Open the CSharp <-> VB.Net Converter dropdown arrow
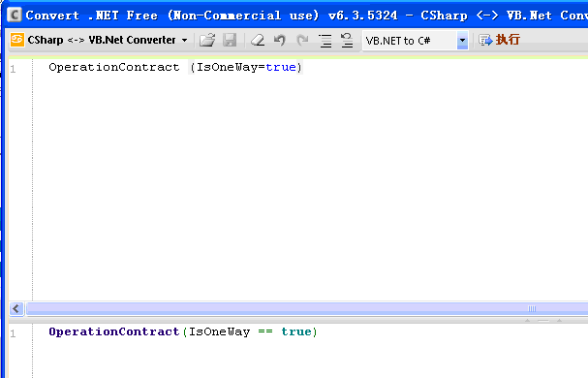This screenshot has height=378, width=588. point(184,40)
